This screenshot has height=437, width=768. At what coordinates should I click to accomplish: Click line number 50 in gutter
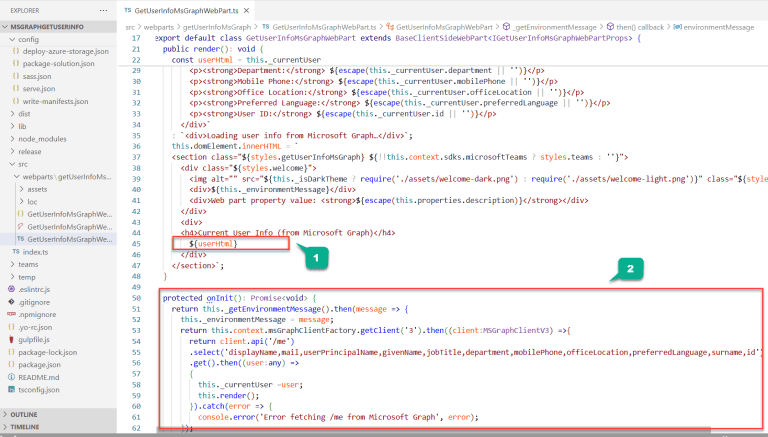(136, 298)
